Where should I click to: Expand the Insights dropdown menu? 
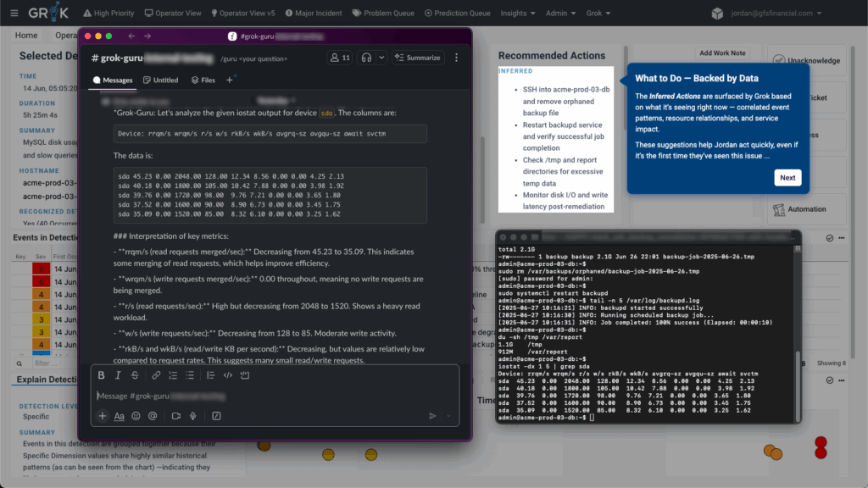pos(518,13)
